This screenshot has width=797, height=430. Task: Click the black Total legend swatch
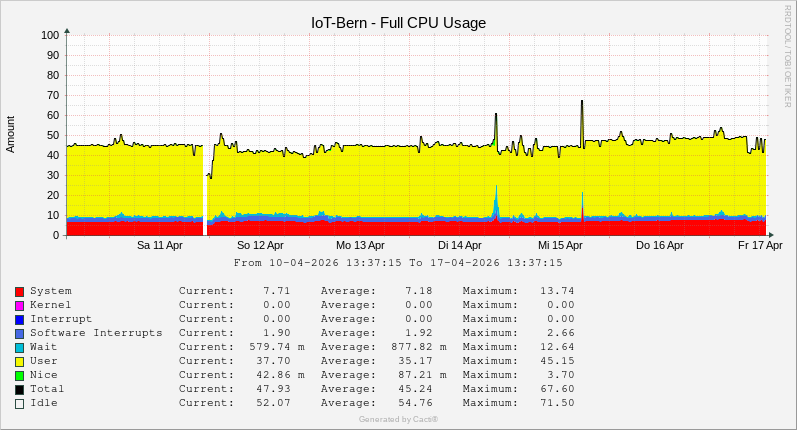[19, 389]
